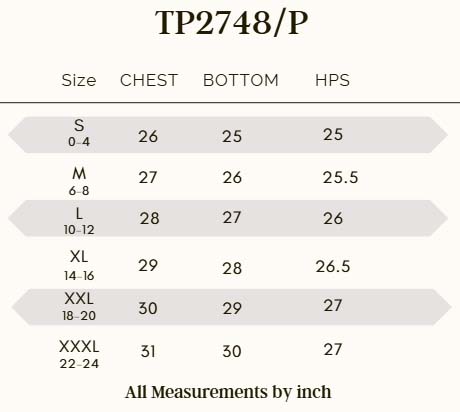The height and width of the screenshot is (412, 460).
Task: Click bottom value 29 in XXL row
Action: [232, 308]
